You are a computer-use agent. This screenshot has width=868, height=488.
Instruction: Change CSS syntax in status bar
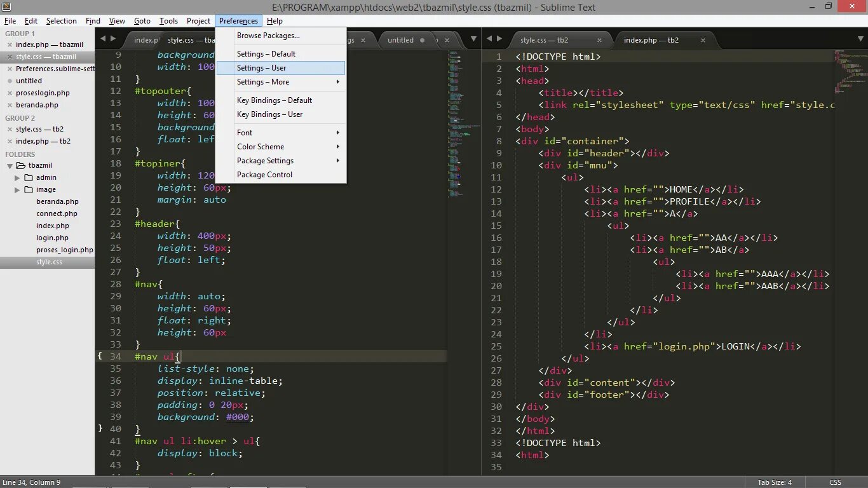tap(836, 482)
